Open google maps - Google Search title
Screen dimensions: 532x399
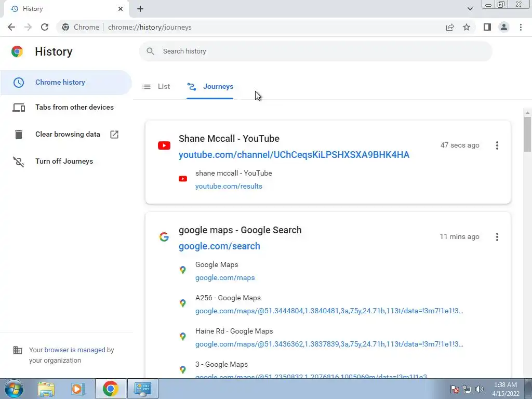[240, 230]
